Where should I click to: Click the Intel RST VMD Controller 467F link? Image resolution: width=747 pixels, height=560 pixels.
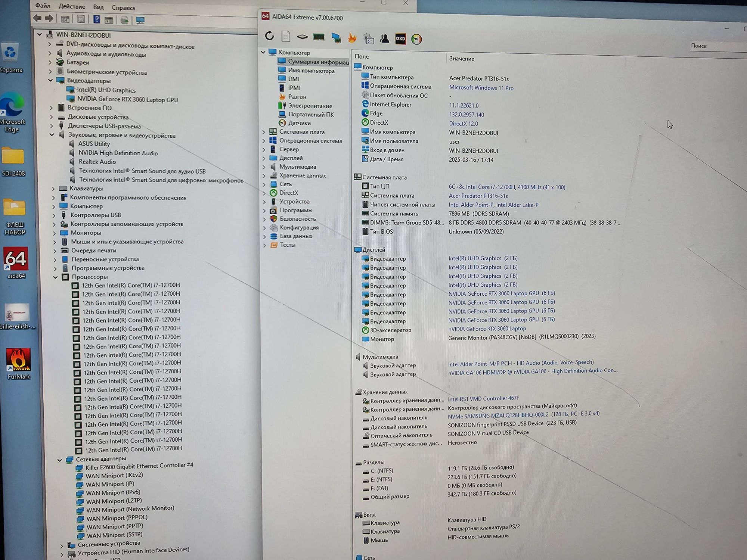[x=483, y=399]
